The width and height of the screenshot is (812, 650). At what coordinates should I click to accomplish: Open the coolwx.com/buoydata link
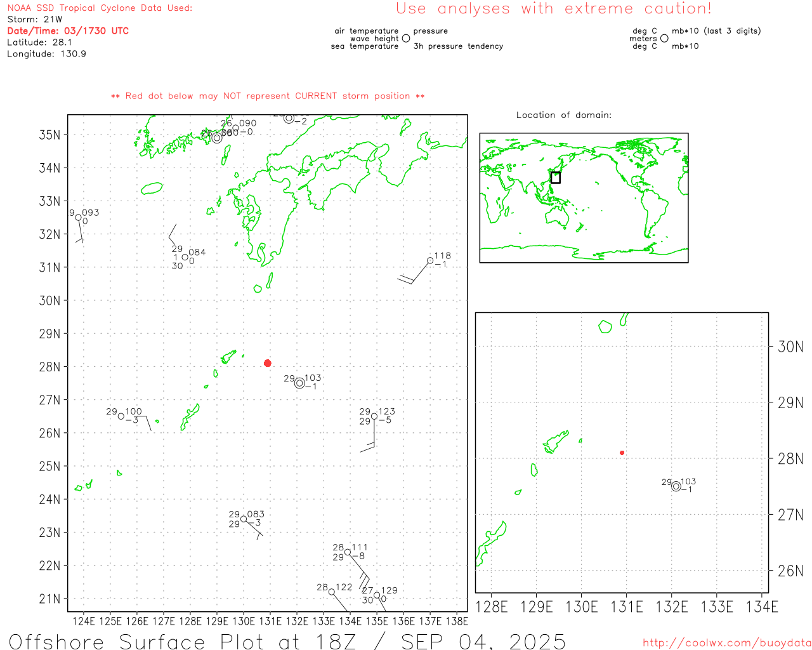[x=727, y=643]
